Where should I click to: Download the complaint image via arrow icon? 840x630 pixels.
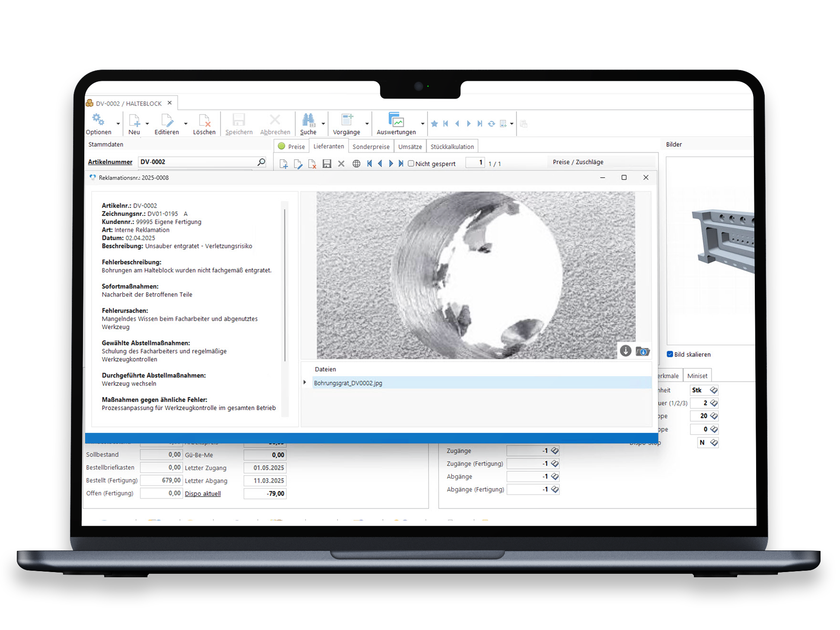tap(625, 351)
